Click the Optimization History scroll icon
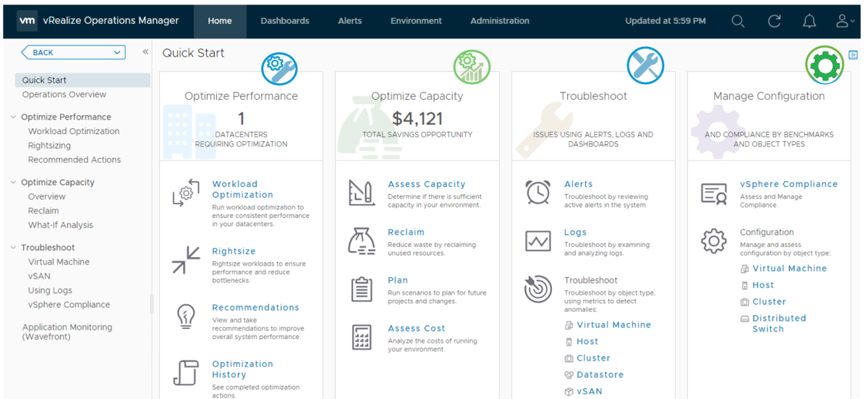The height and width of the screenshot is (399, 868). point(186,373)
